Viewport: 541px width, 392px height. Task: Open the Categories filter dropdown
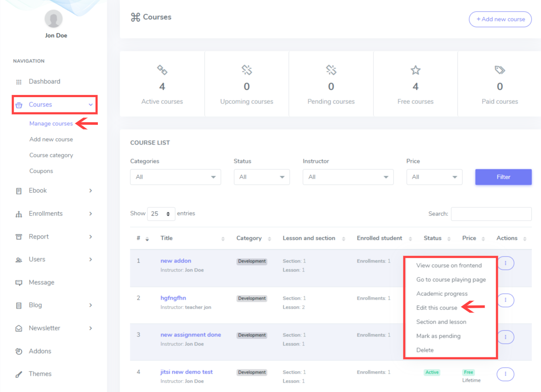tap(175, 177)
